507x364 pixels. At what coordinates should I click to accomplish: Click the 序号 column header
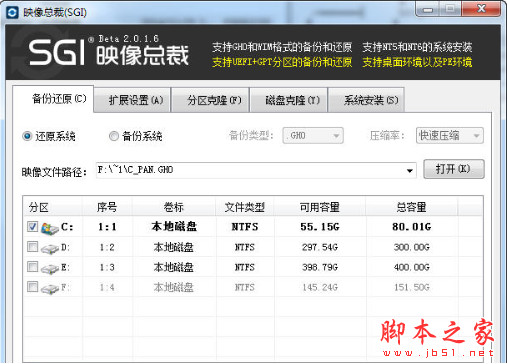(107, 207)
